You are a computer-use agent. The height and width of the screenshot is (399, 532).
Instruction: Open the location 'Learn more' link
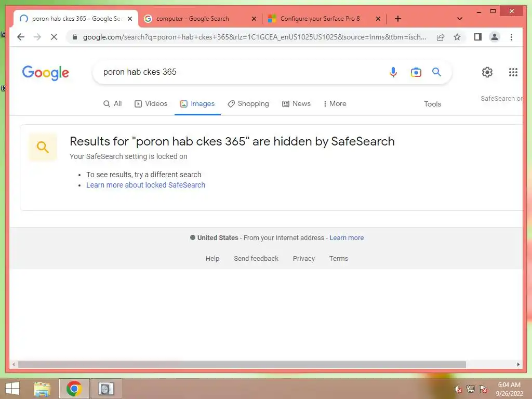tap(347, 238)
